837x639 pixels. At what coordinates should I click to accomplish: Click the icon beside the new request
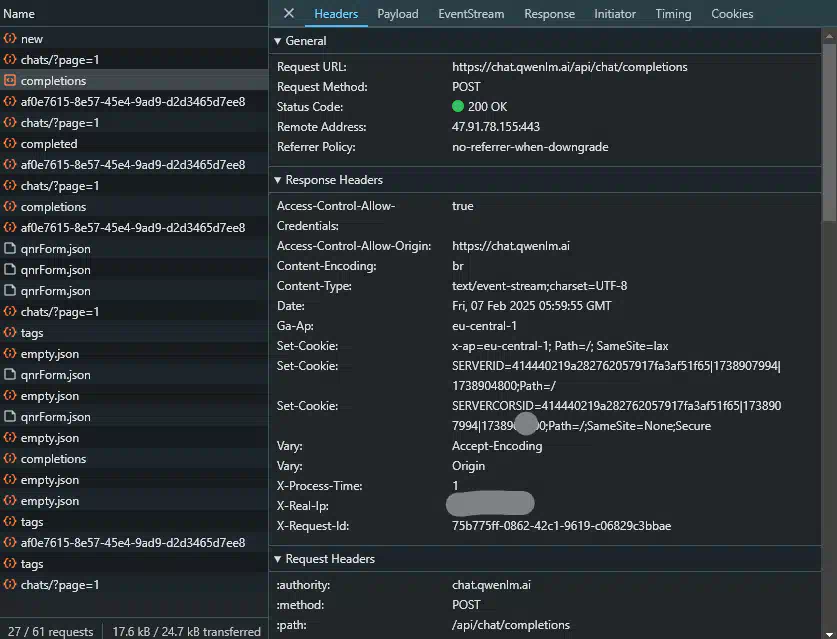(10, 38)
